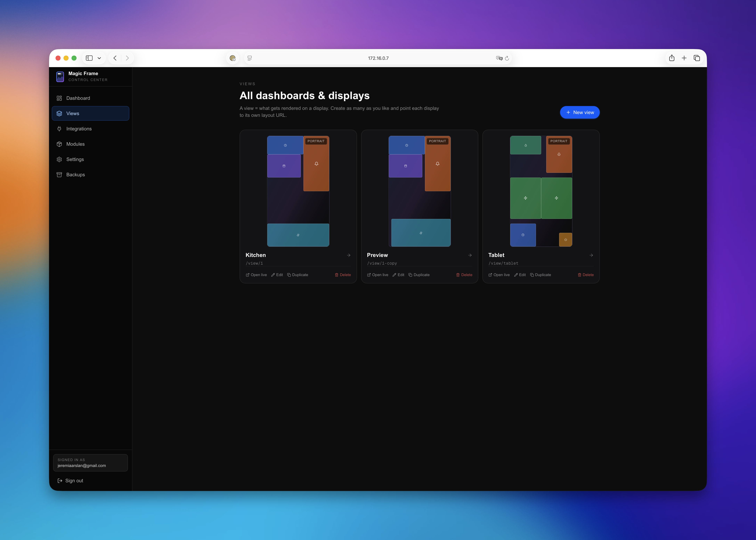Edit the Kitchen view
Image resolution: width=756 pixels, height=540 pixels.
[x=277, y=275]
